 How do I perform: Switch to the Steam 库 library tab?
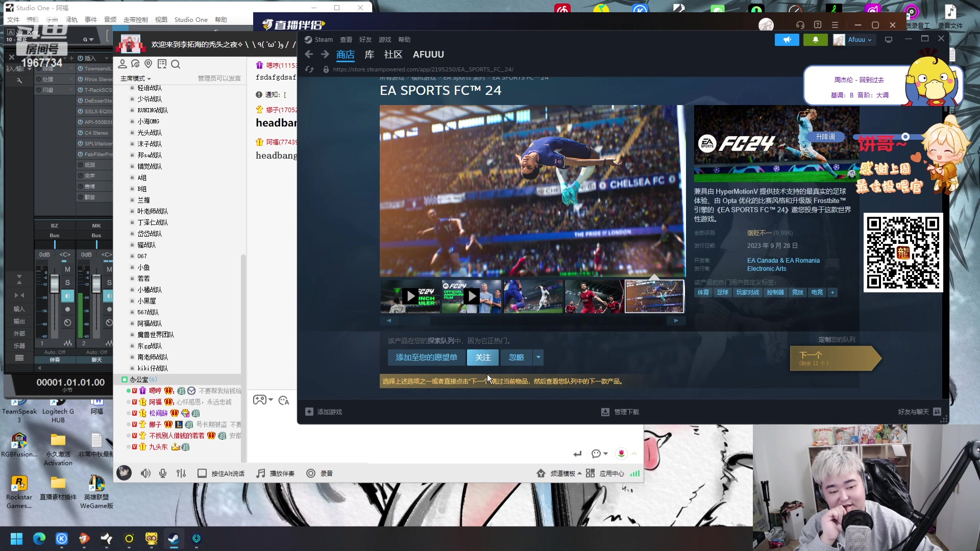coord(370,55)
